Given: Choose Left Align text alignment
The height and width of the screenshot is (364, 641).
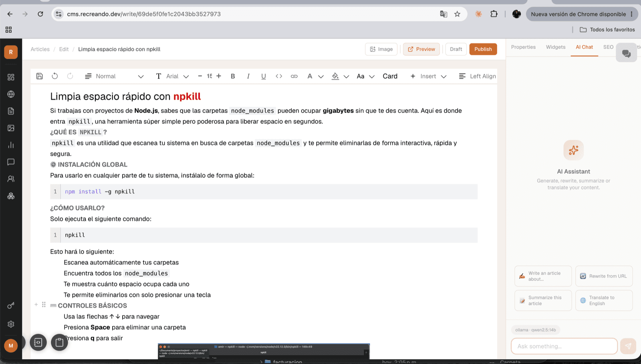Looking at the screenshot, I should (477, 76).
